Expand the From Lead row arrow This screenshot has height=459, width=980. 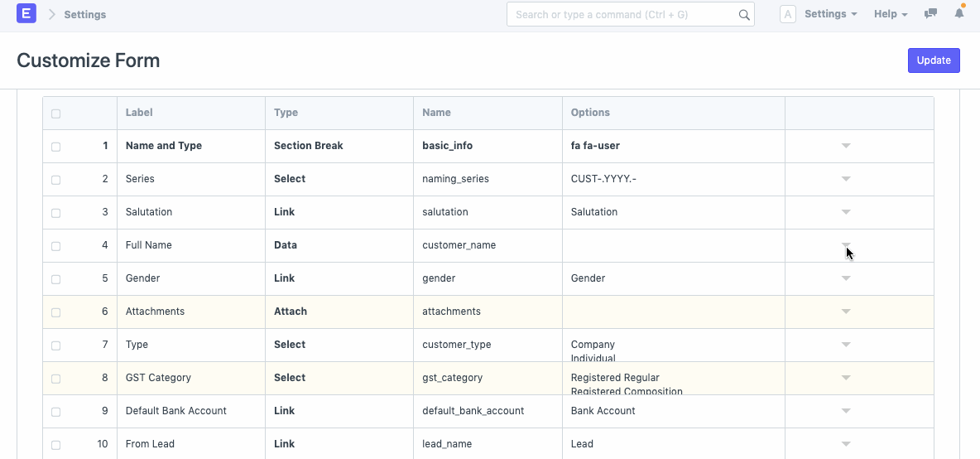click(846, 444)
